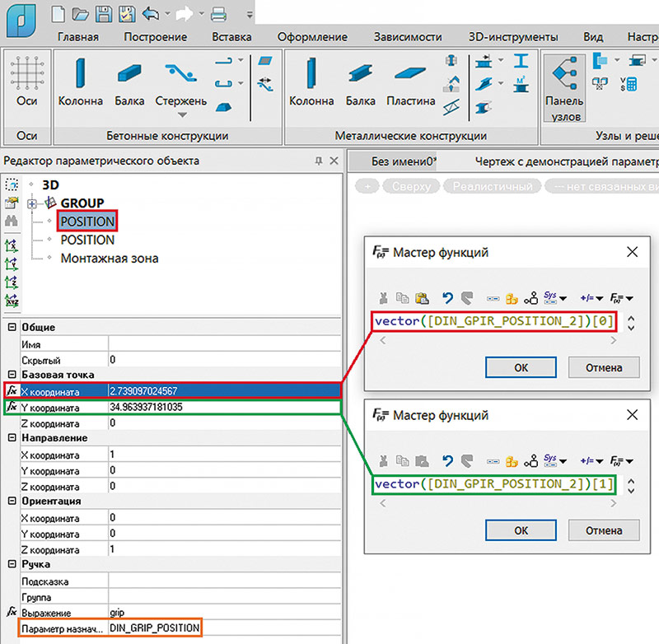
Task: Click the Сверху view button
Action: [x=411, y=186]
